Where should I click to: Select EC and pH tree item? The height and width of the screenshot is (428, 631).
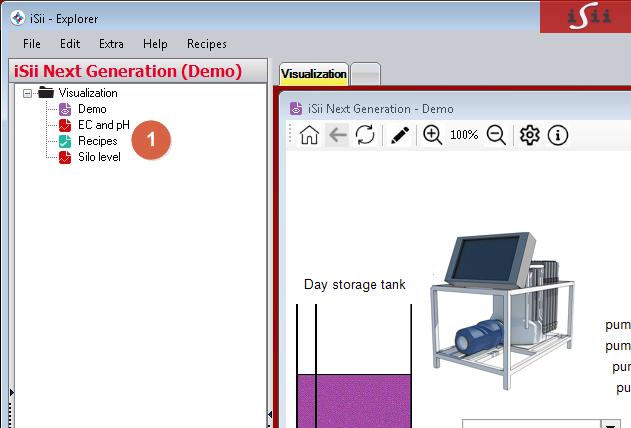[x=104, y=125]
